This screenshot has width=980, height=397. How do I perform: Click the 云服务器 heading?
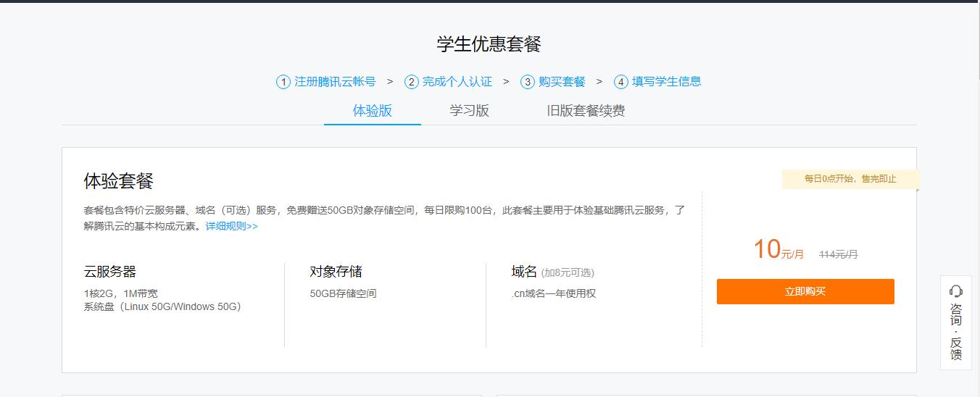pos(110,272)
